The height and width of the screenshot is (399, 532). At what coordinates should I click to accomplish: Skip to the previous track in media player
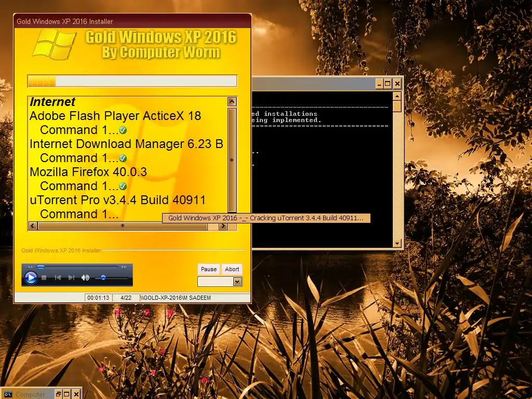click(x=58, y=278)
